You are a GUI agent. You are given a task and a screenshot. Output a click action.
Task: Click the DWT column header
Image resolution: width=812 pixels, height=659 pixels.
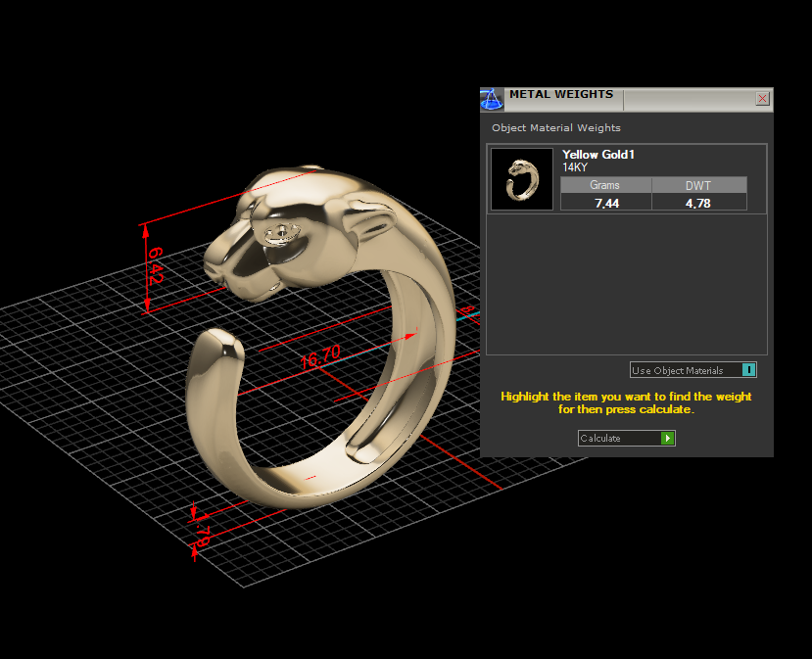tap(698, 185)
